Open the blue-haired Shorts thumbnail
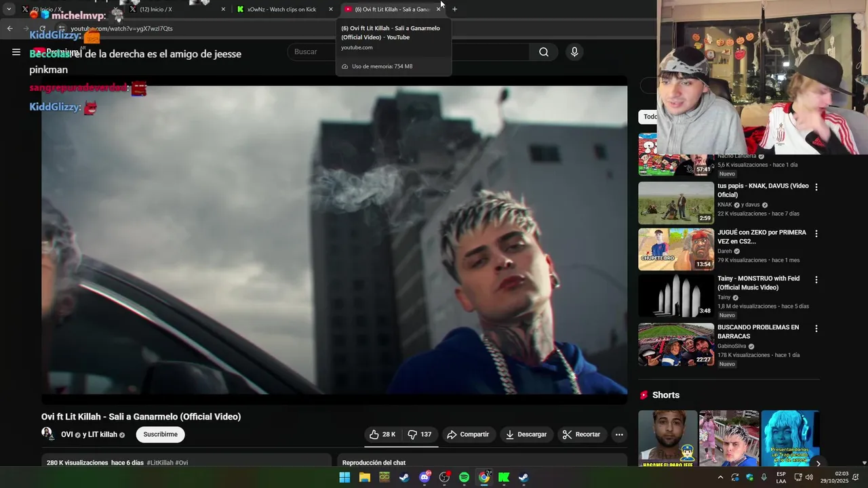Image resolution: width=868 pixels, height=488 pixels. [790, 438]
